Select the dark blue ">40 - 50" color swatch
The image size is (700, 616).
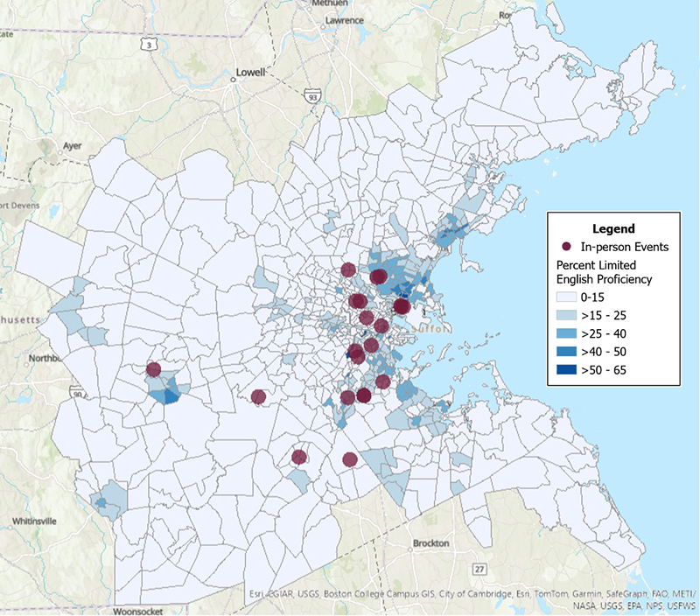(x=567, y=352)
